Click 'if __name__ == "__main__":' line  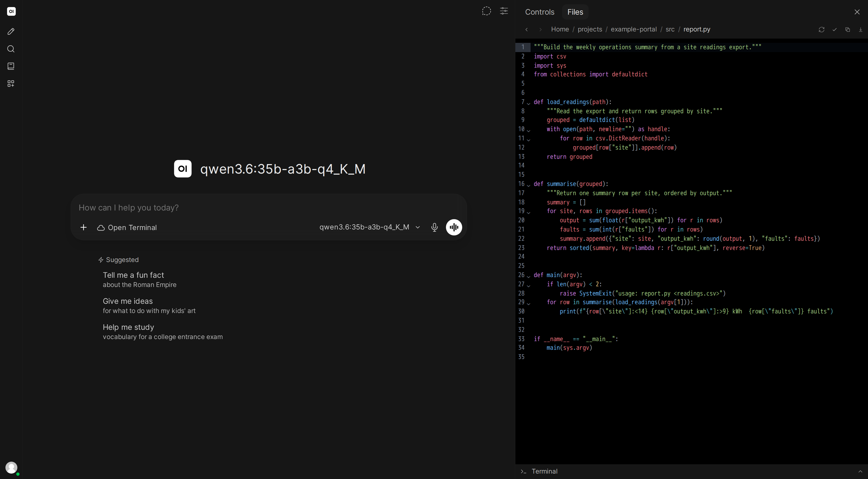coord(576,339)
